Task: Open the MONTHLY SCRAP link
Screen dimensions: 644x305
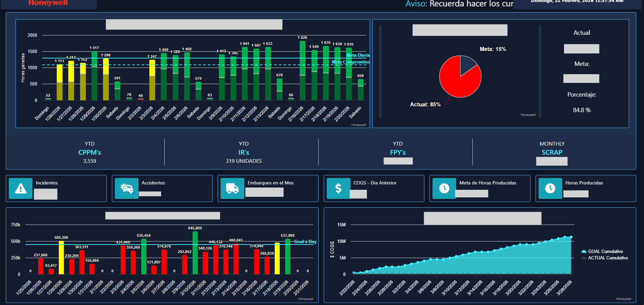Action: pyautogui.click(x=552, y=152)
